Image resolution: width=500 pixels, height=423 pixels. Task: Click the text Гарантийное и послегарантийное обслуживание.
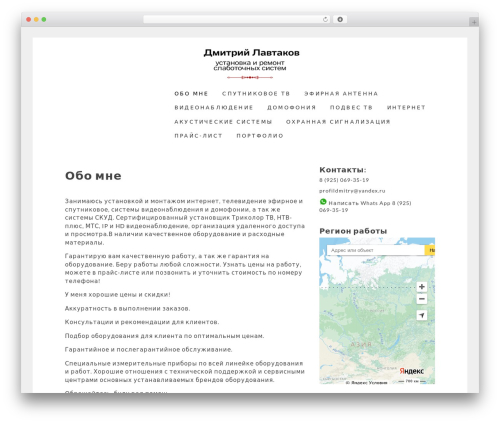148,350
